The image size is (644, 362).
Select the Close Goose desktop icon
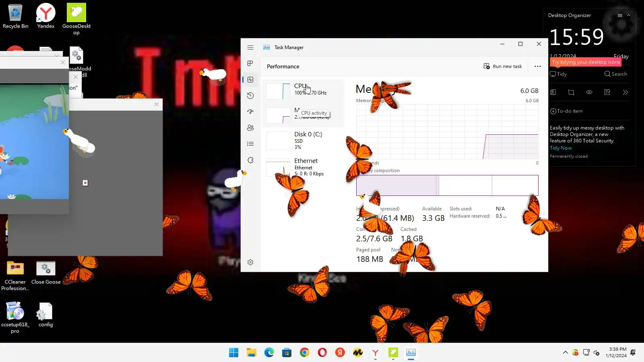[46, 273]
